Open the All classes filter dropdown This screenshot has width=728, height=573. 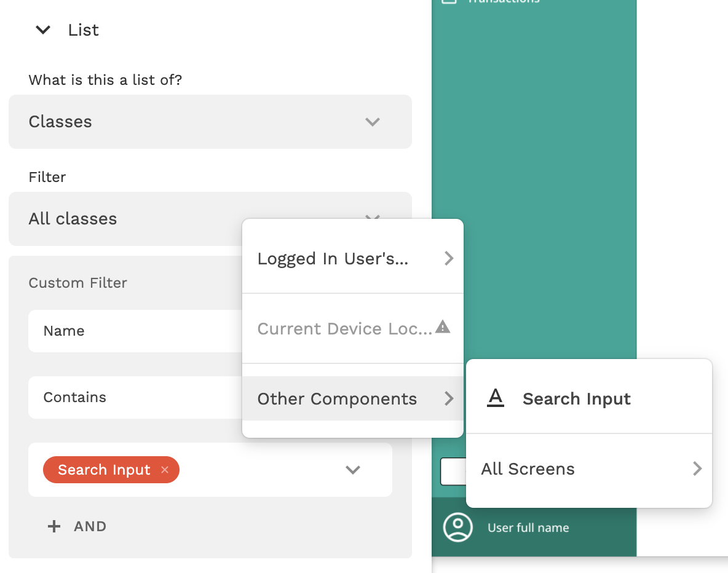123,219
